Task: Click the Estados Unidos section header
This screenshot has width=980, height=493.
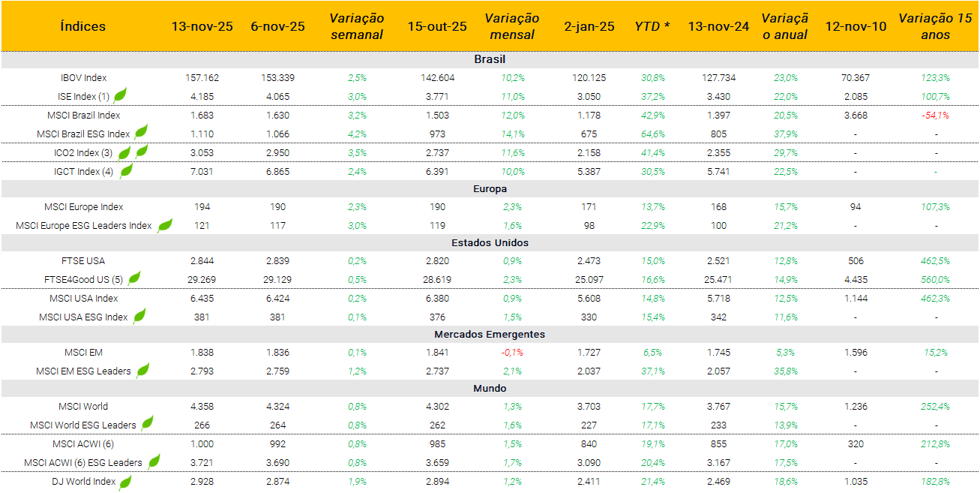Action: [x=490, y=242]
